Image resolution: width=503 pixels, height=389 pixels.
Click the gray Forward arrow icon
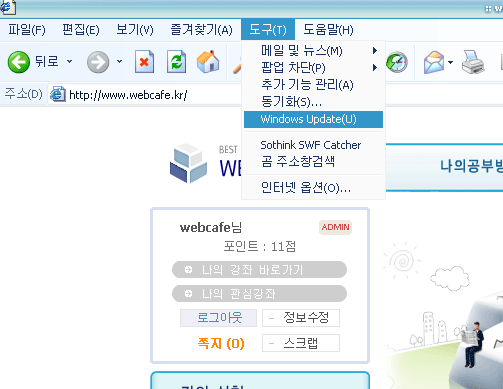coord(98,62)
